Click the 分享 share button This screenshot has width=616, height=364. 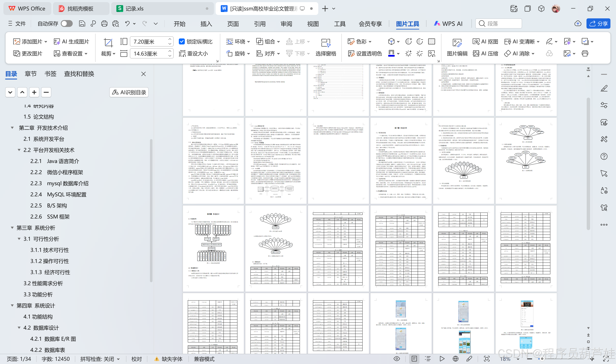(598, 23)
